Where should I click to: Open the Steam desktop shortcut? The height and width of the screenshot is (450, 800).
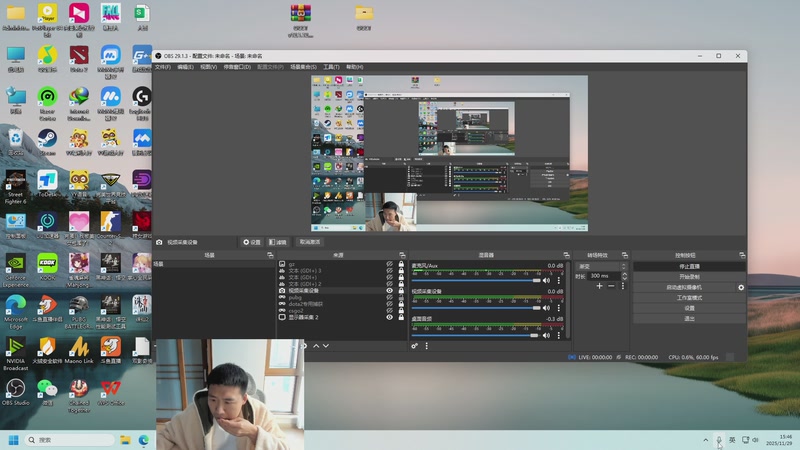click(x=47, y=142)
